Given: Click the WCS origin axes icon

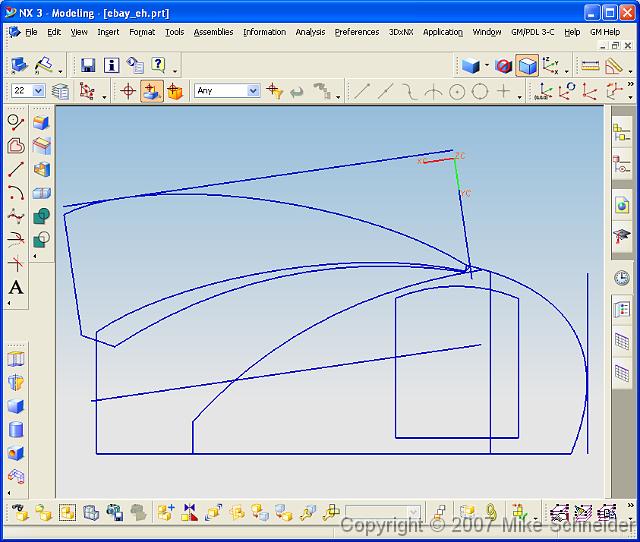Looking at the screenshot, I should pyautogui.click(x=543, y=91).
